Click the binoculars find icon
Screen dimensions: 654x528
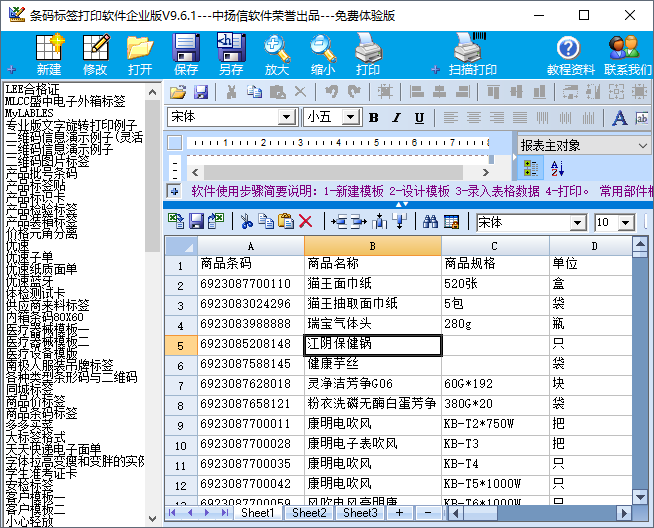point(430,221)
